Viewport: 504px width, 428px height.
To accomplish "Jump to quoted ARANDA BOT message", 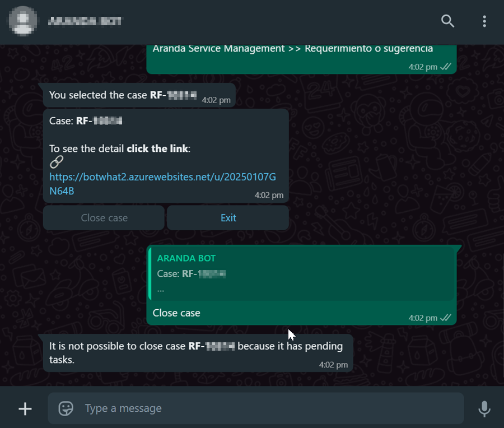I will (302, 273).
